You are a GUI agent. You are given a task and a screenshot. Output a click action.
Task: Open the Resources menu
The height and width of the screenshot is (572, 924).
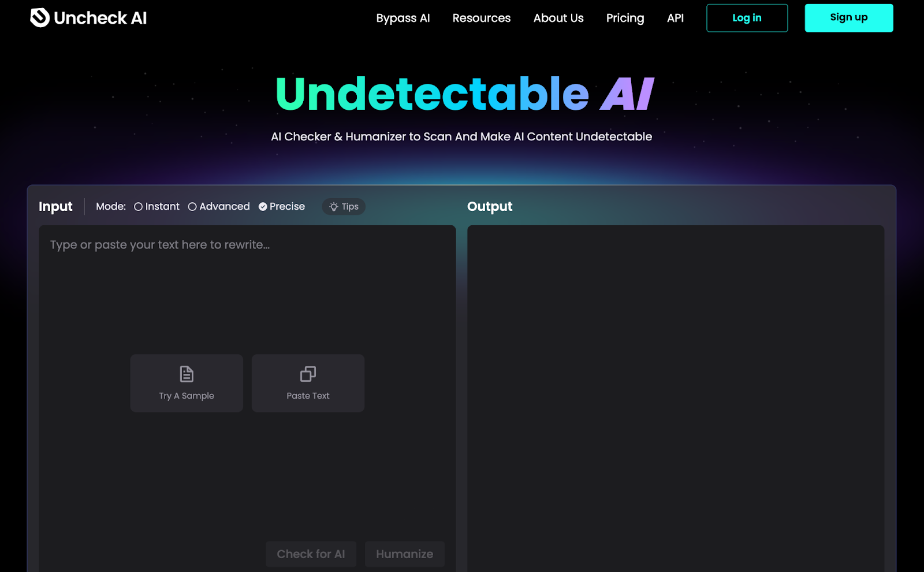[x=482, y=18]
